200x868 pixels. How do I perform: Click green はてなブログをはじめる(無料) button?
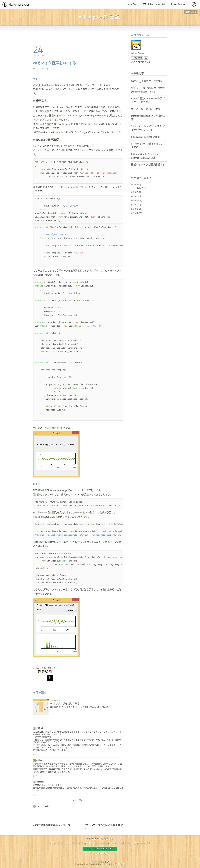pos(100,848)
